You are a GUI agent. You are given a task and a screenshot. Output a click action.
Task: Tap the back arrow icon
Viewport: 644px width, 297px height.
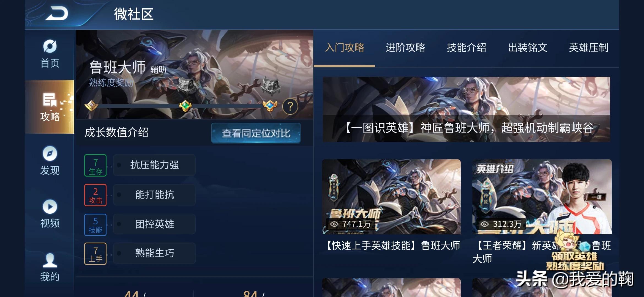point(57,14)
